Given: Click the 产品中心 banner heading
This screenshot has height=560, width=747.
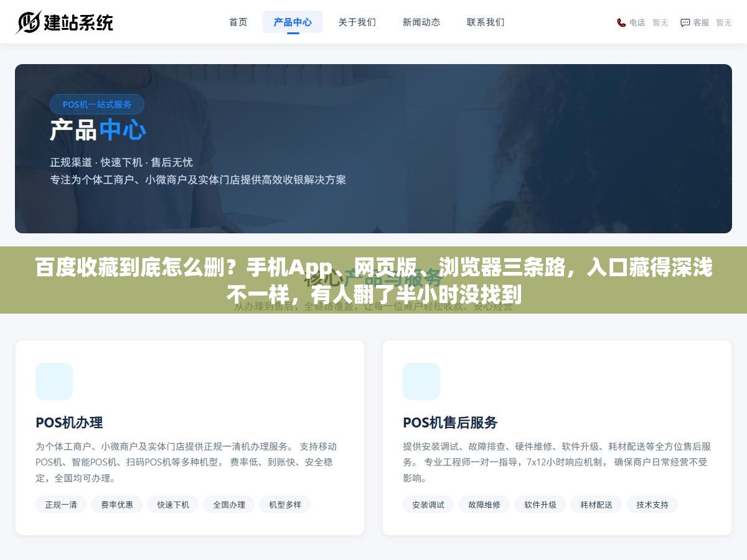Looking at the screenshot, I should pos(98,131).
